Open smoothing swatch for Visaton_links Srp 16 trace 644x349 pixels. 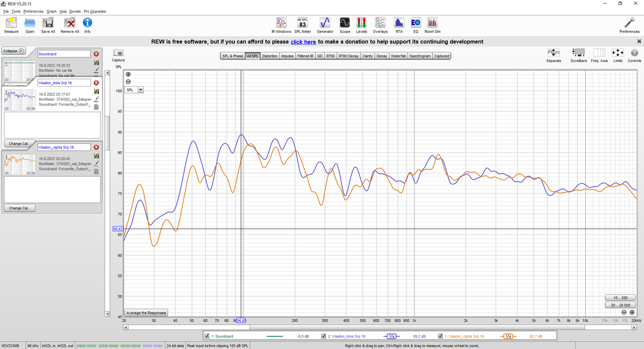click(x=391, y=336)
